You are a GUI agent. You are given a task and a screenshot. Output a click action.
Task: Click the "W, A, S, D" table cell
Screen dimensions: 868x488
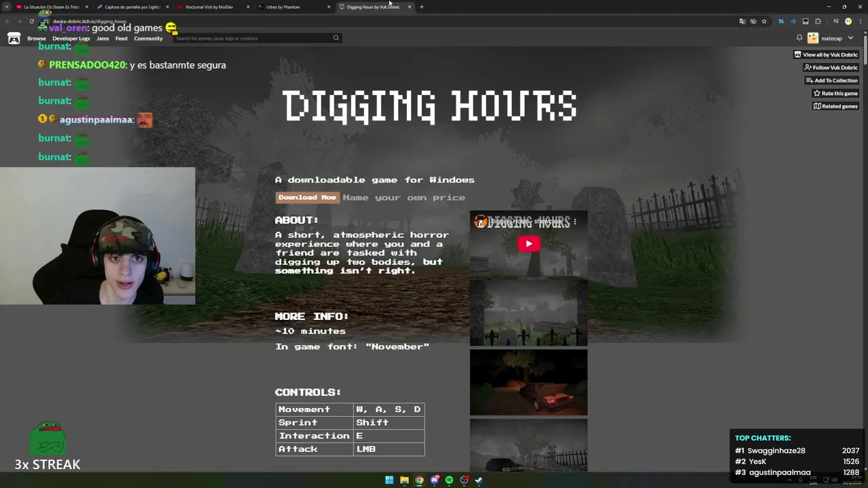tap(389, 409)
